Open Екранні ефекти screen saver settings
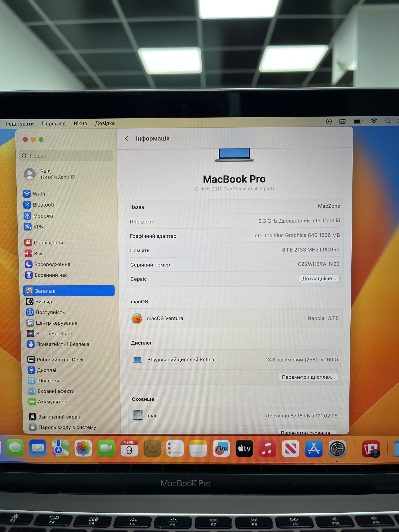This screenshot has width=399, height=532. coord(52,391)
